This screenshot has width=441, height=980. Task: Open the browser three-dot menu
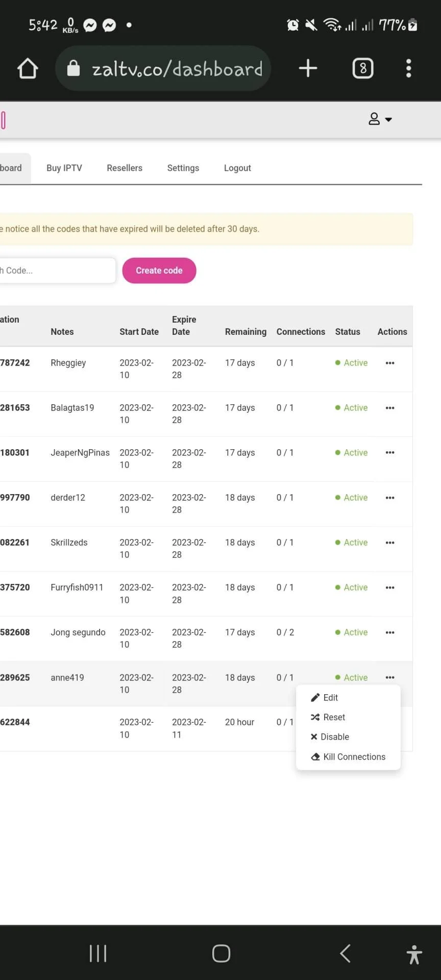point(408,68)
